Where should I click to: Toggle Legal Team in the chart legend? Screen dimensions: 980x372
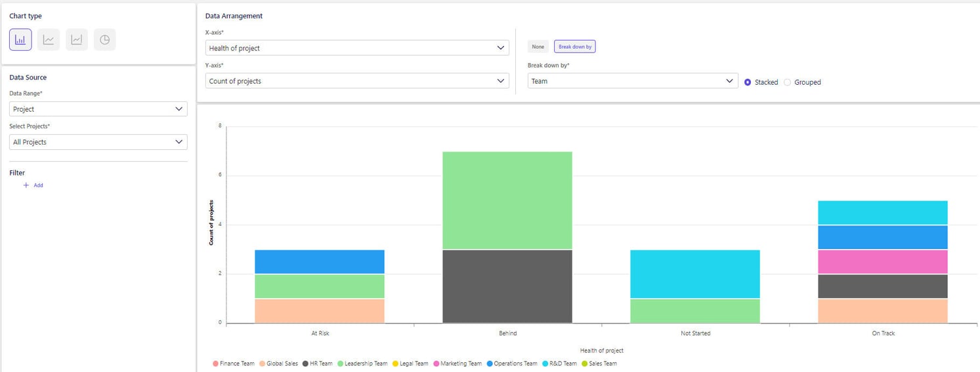[x=410, y=363]
